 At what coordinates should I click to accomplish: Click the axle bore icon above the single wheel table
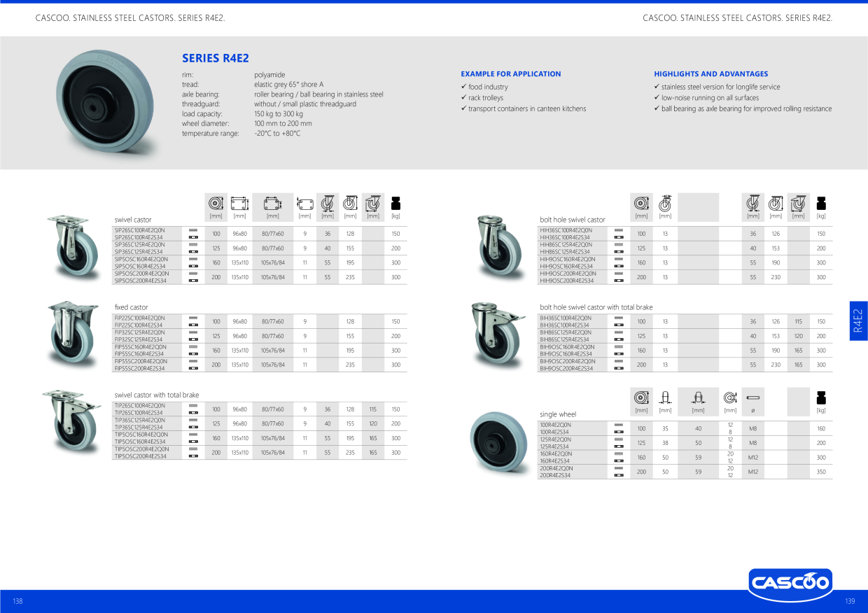click(x=730, y=398)
